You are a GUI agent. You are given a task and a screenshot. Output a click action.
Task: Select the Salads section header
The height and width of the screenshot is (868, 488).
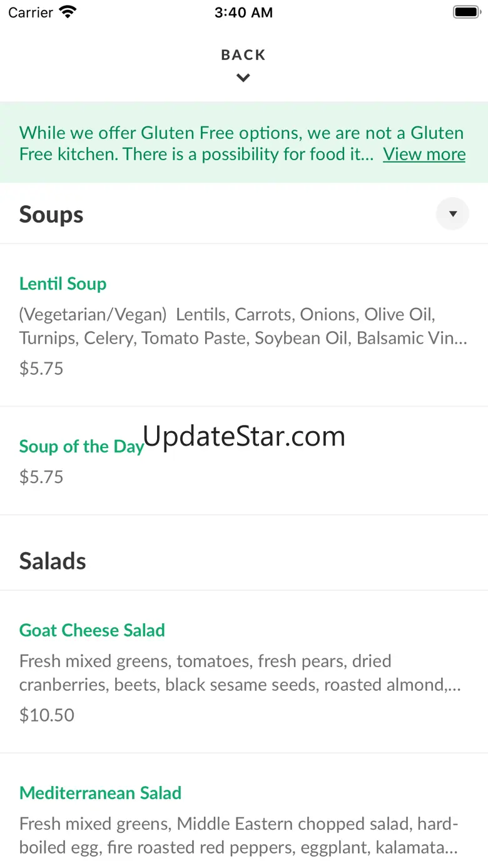53,561
